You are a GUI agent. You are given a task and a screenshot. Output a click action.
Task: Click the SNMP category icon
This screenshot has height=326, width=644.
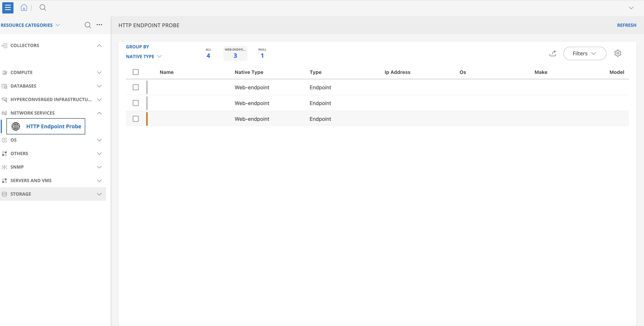4,167
